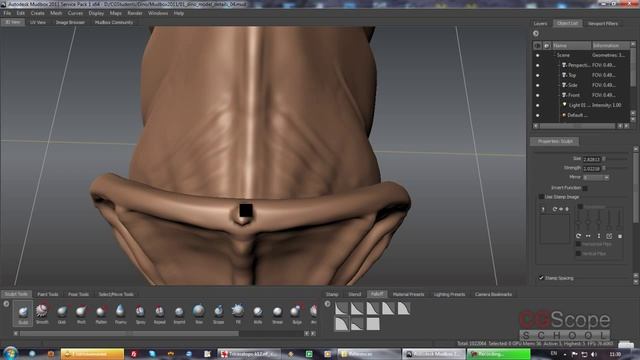The width and height of the screenshot is (640, 360).
Task: Select the Foamy tool
Action: click(120, 313)
